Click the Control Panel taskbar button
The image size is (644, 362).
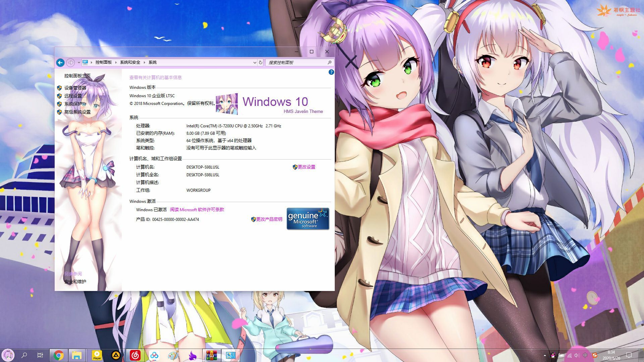231,355
